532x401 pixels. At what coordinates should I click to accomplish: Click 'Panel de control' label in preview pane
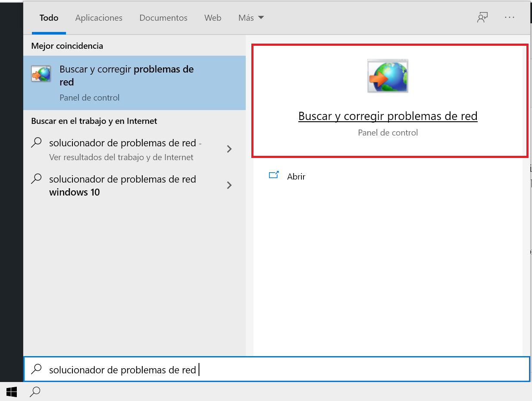(388, 133)
